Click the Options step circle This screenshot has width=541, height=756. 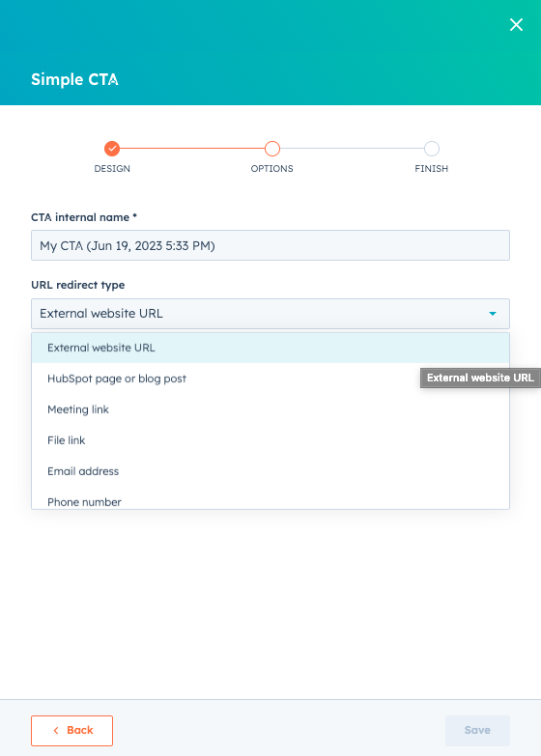point(272,149)
